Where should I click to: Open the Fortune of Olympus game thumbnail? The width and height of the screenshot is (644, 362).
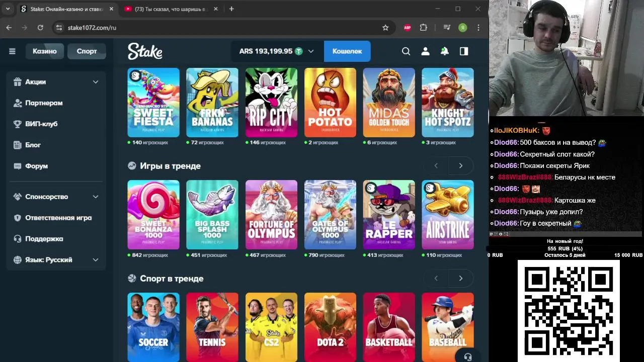click(271, 215)
